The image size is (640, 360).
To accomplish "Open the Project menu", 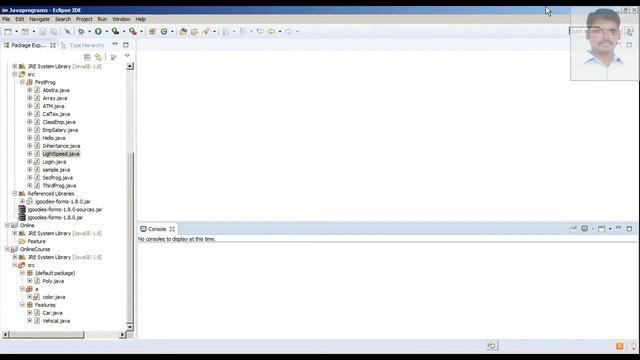I will (x=84, y=19).
